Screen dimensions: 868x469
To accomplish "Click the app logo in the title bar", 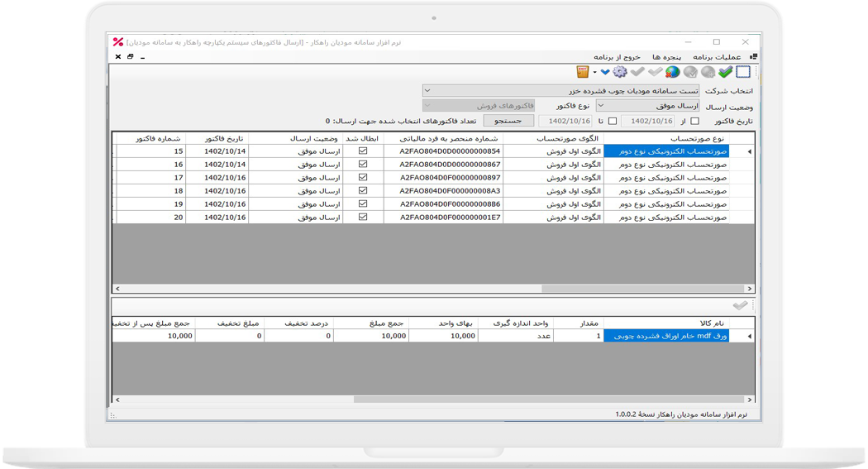I will click(x=118, y=42).
